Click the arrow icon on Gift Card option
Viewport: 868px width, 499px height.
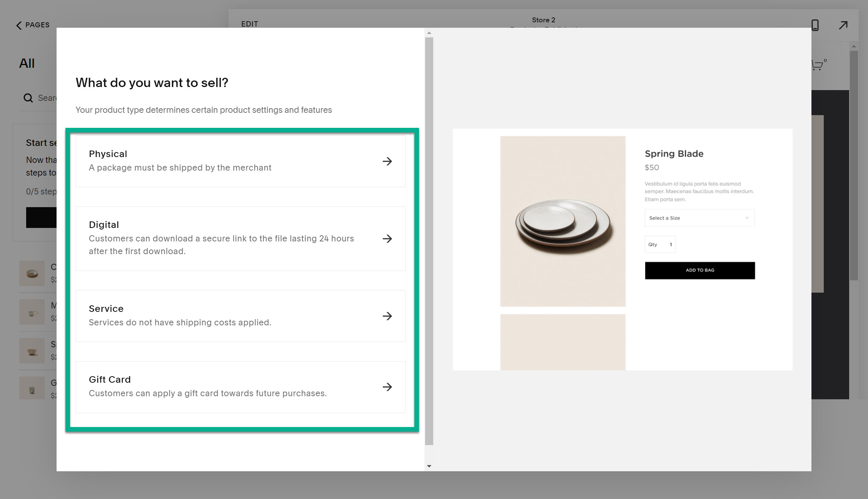point(387,387)
